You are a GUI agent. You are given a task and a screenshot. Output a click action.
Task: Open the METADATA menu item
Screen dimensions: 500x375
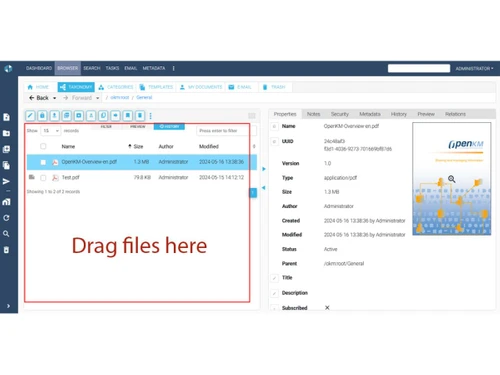tap(154, 68)
